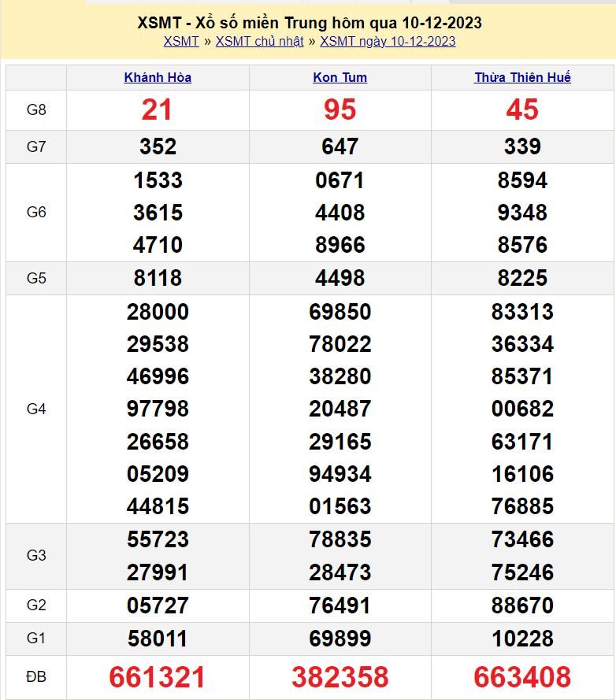This screenshot has width=616, height=700.
Task: Select G4 number 20487
Action: tap(340, 409)
